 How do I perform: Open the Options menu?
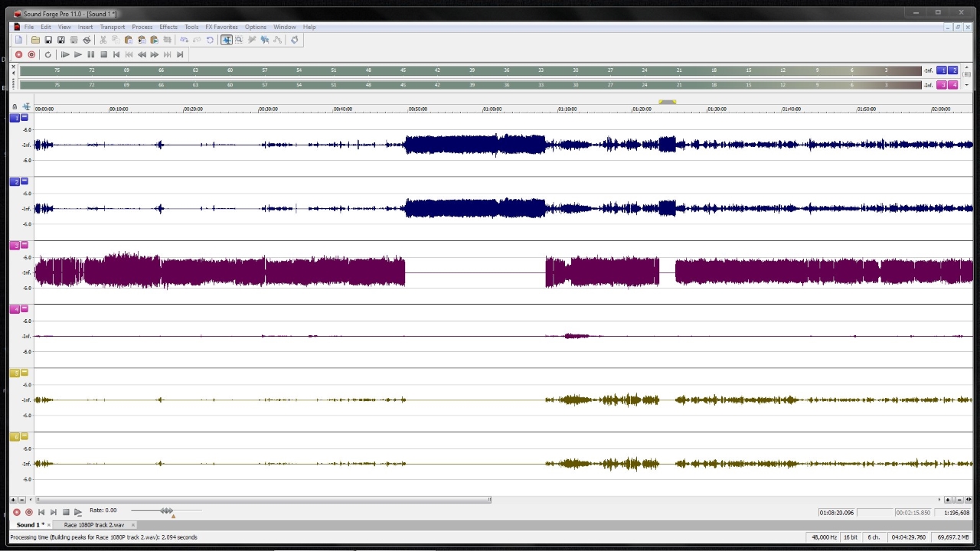[x=255, y=27]
